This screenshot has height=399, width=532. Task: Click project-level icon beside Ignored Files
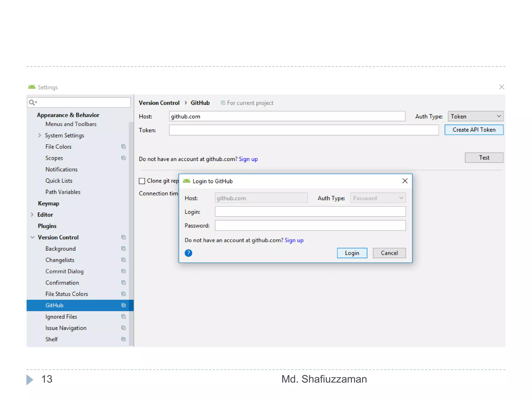(123, 317)
